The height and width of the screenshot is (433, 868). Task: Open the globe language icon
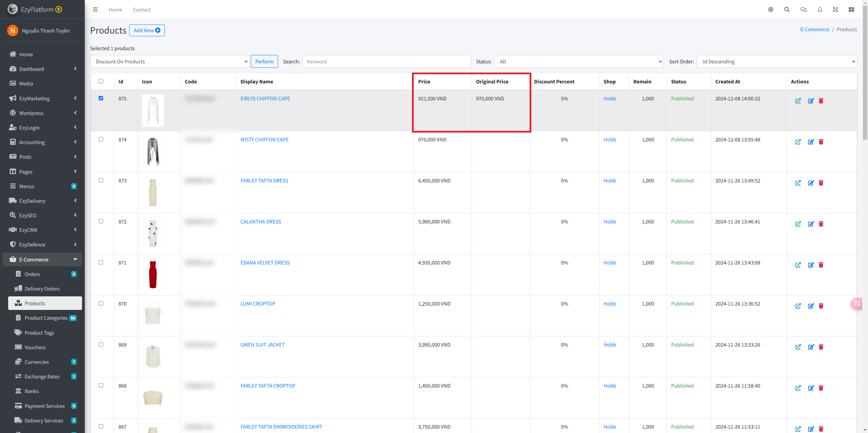point(771,9)
